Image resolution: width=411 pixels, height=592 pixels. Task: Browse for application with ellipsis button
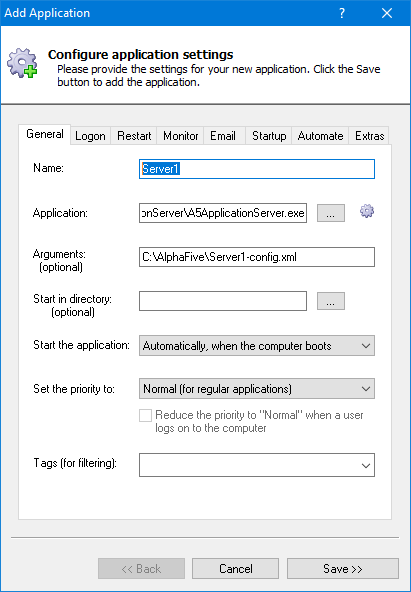pos(331,213)
